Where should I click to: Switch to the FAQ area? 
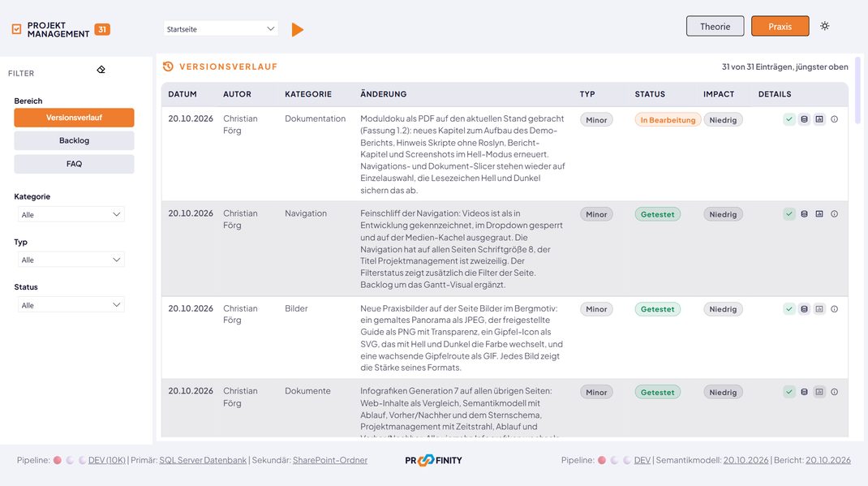coord(74,164)
